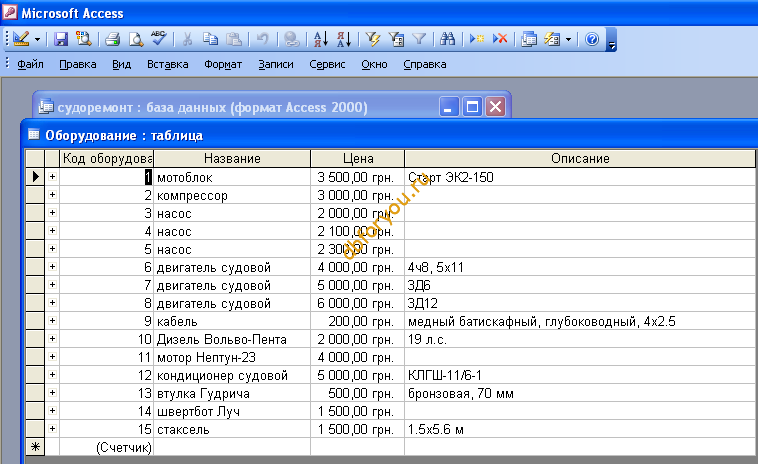The image size is (758, 464).
Task: Toggle Apply Filter funnel icon
Action: [x=419, y=39]
